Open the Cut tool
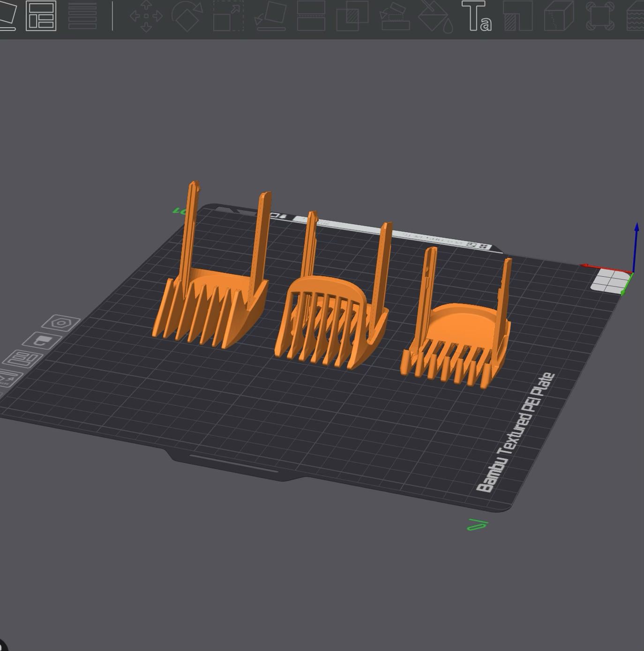 311,16
